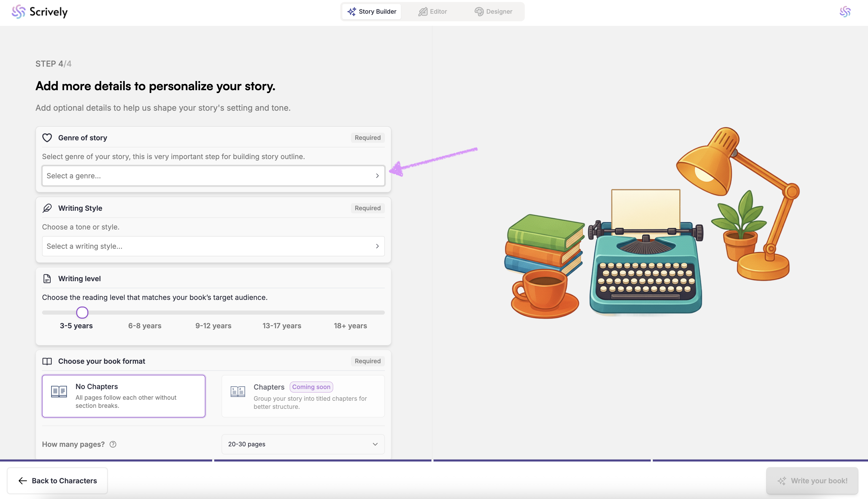
Task: Go Back to Characters
Action: (x=57, y=481)
